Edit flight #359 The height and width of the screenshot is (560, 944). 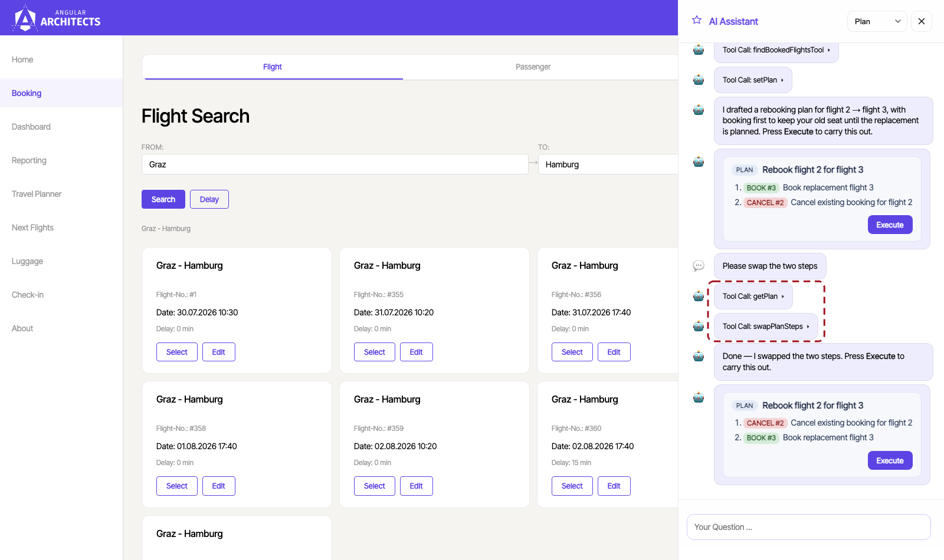click(417, 486)
